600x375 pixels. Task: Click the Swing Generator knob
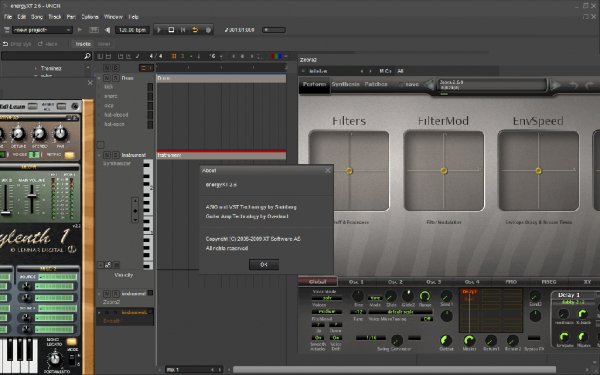coord(397,340)
